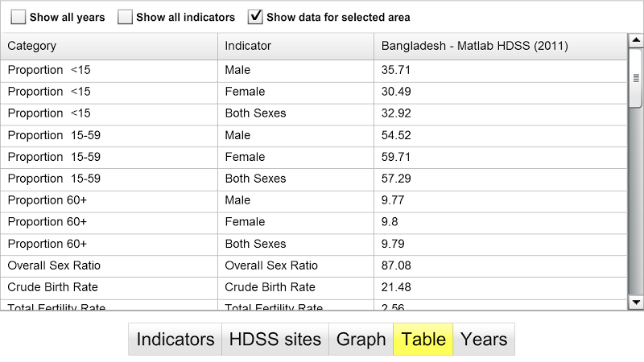
Task: Tick the Show all indicators checkbox
Action: point(125,17)
